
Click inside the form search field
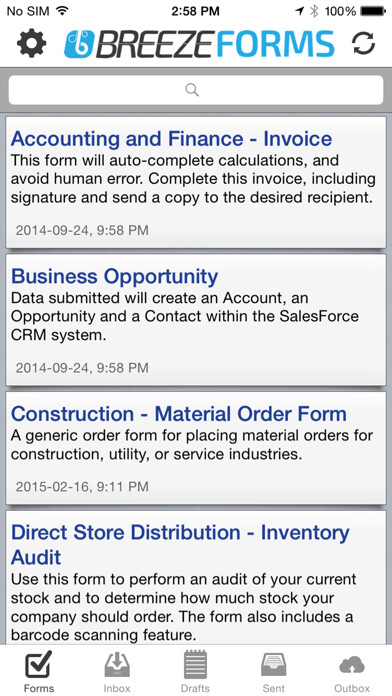pos(196,90)
